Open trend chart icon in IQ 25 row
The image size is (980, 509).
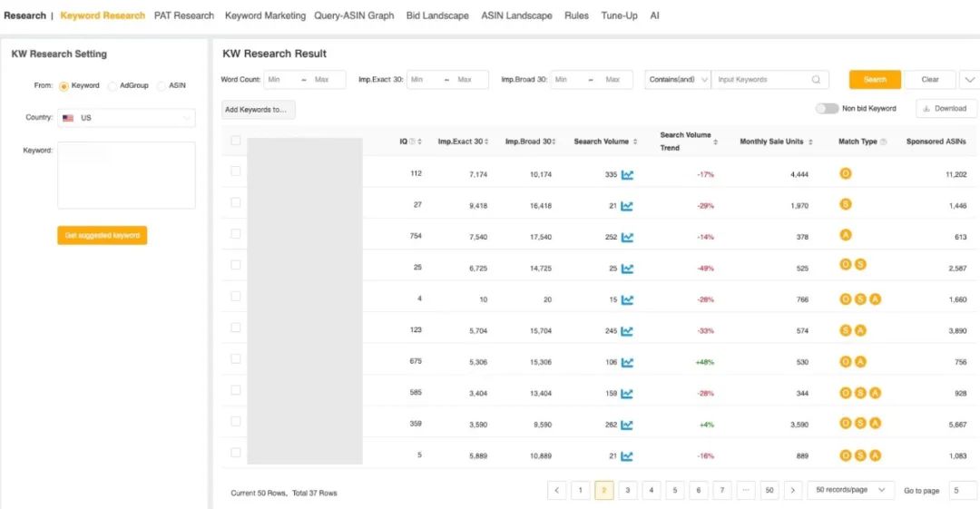[627, 269]
